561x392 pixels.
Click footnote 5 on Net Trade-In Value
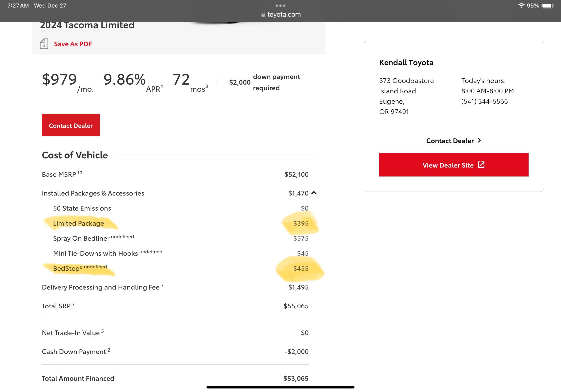coord(102,331)
